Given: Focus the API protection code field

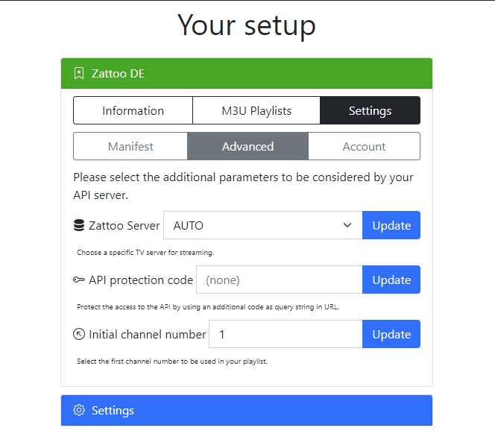Looking at the screenshot, I should (279, 280).
